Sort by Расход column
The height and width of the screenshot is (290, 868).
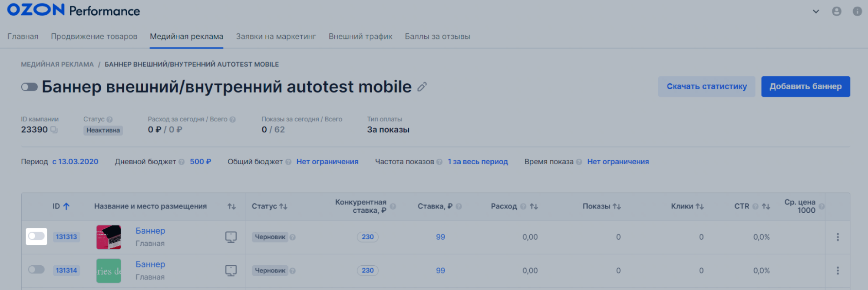pyautogui.click(x=534, y=206)
